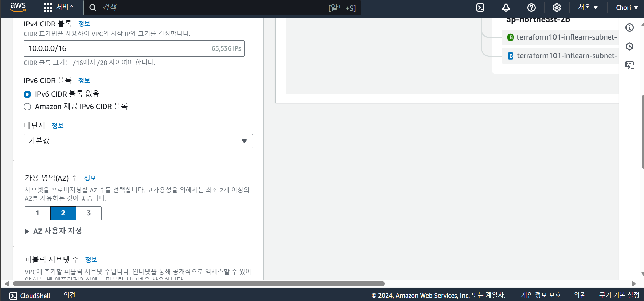Open the 서비스 grid menu icon
Image resolution: width=644 pixels, height=301 pixels.
(48, 8)
